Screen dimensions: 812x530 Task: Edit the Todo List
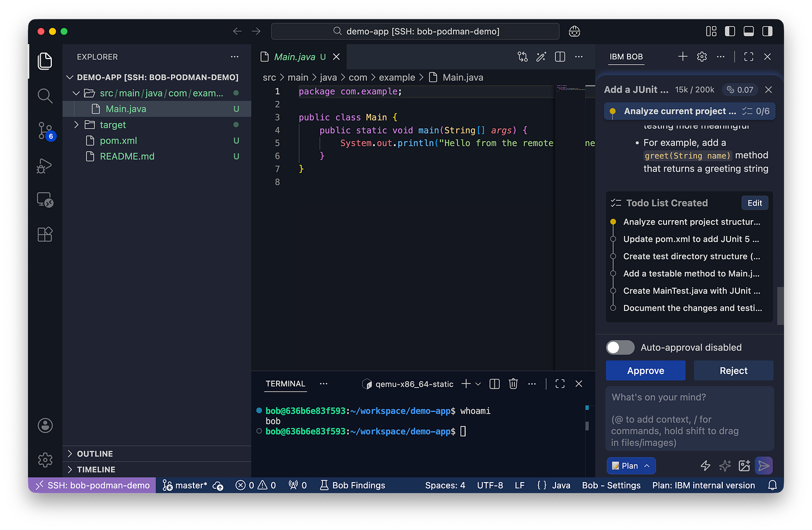(755, 203)
